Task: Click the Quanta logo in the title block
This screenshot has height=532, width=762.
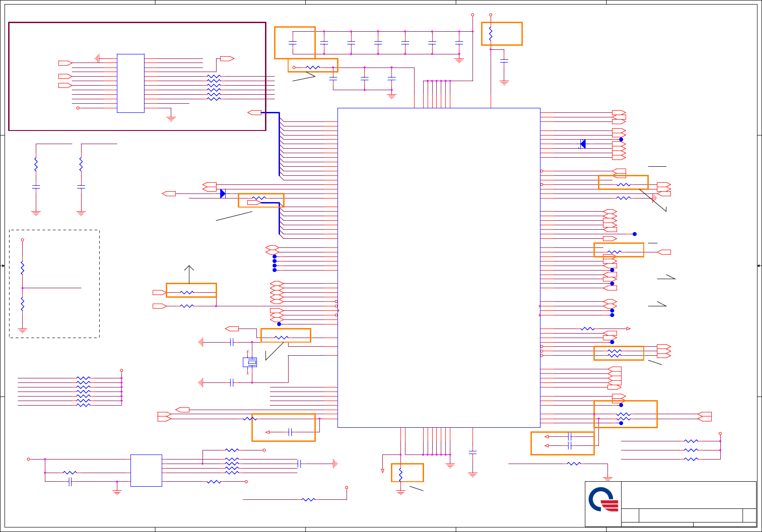Action: point(603,499)
